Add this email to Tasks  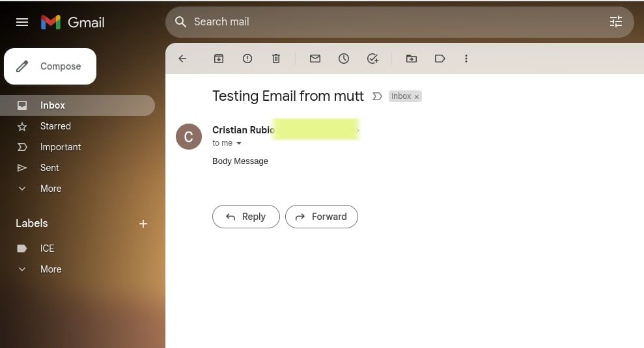pos(372,59)
